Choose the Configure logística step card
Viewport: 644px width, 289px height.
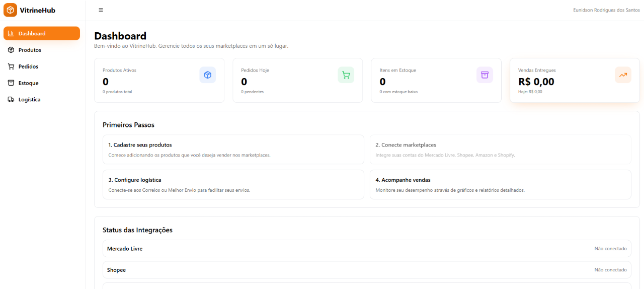pyautogui.click(x=233, y=184)
